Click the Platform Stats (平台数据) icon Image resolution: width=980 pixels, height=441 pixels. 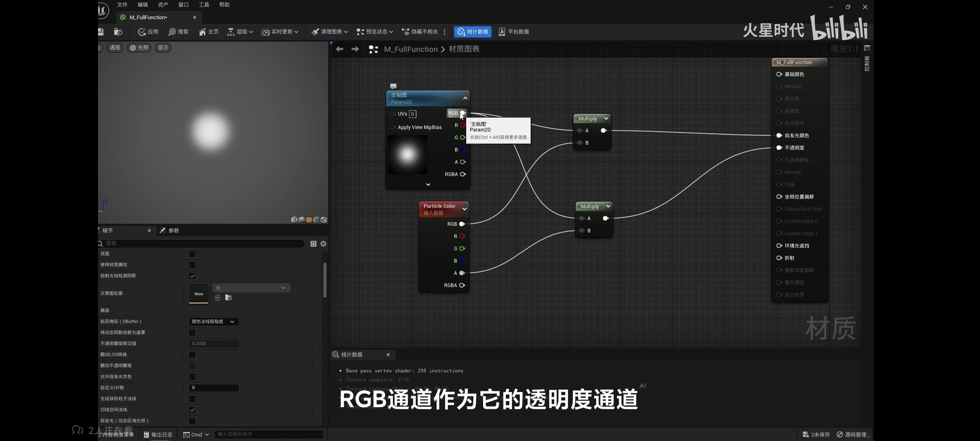click(502, 32)
